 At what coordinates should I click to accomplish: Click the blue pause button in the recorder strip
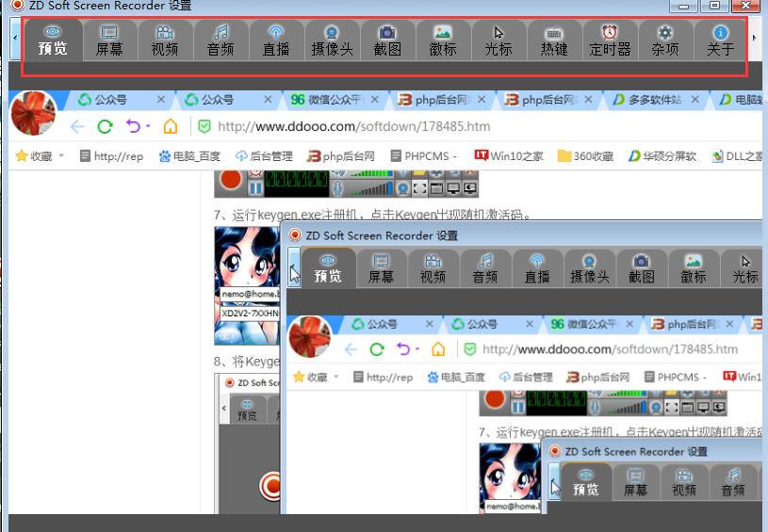[255, 188]
